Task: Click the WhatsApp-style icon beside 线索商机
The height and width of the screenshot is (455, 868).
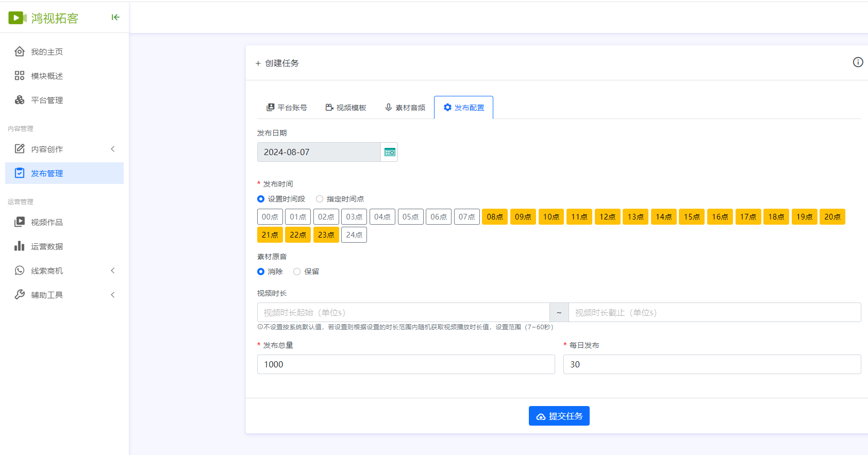Action: point(20,271)
